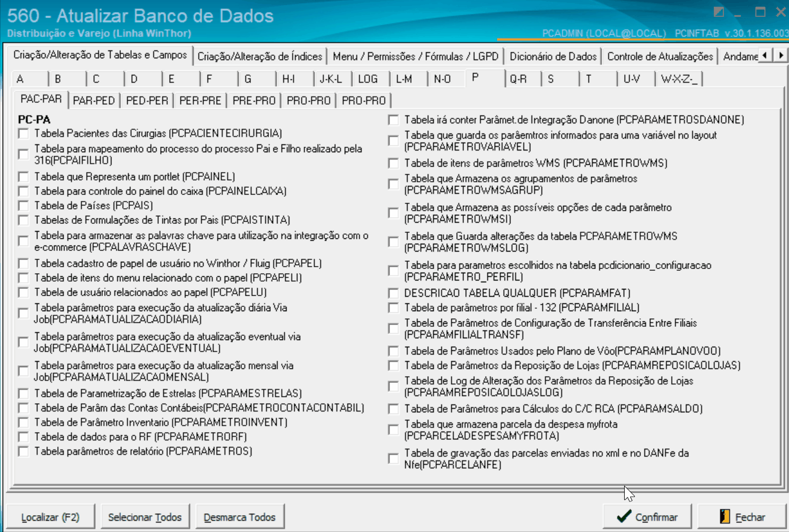Open the PER-PRE sub-tab
This screenshot has width=789, height=532.
[x=200, y=101]
